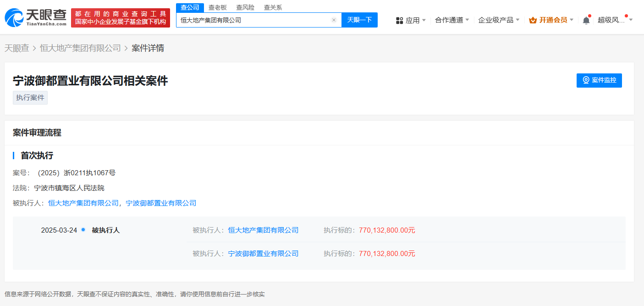Click the case number (2025)浙0211执1067号

point(75,173)
